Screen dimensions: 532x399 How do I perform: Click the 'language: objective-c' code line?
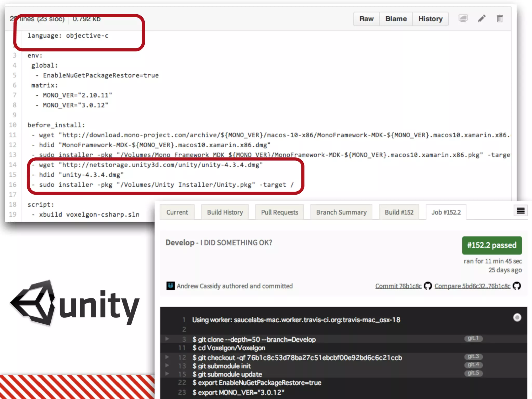coord(68,36)
